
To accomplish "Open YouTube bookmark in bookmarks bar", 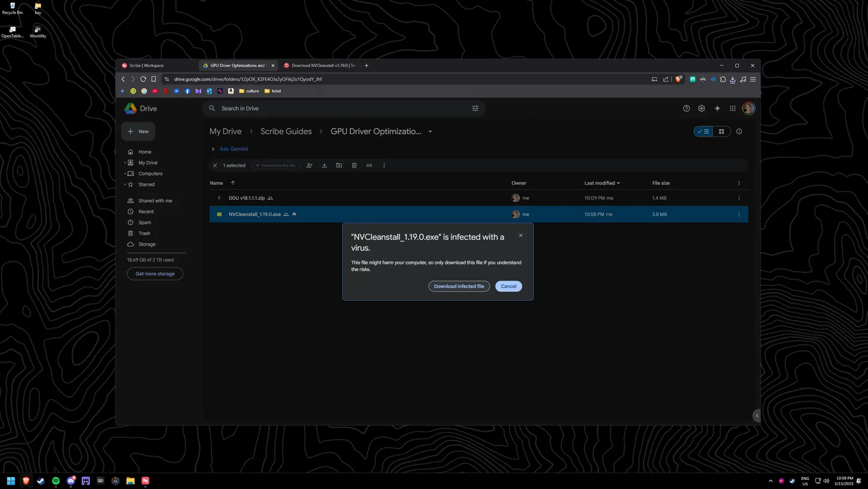I will coord(155,91).
